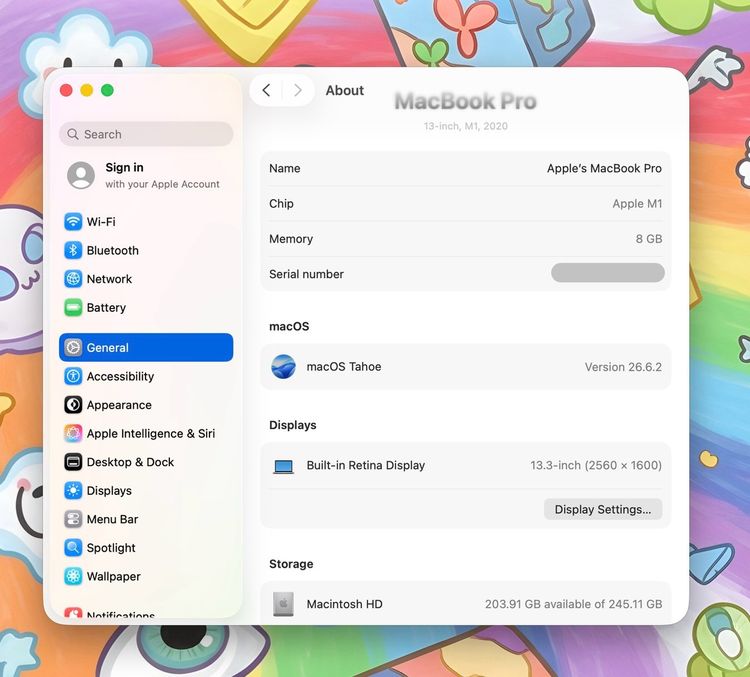Screen dimensions: 750x677
Task: Focus the Search field in sidebar
Action: click(x=146, y=134)
